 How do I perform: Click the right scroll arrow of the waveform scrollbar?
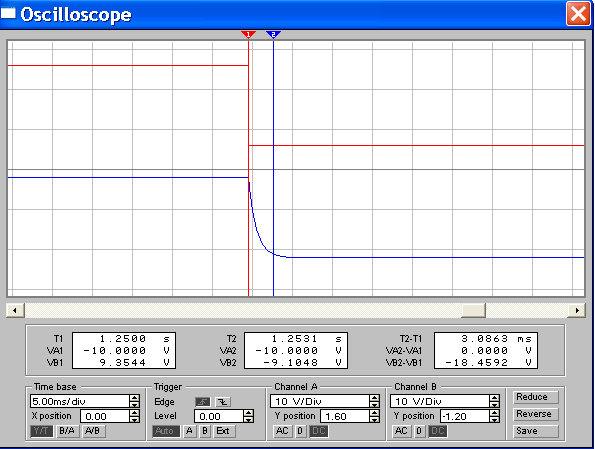tap(577, 310)
